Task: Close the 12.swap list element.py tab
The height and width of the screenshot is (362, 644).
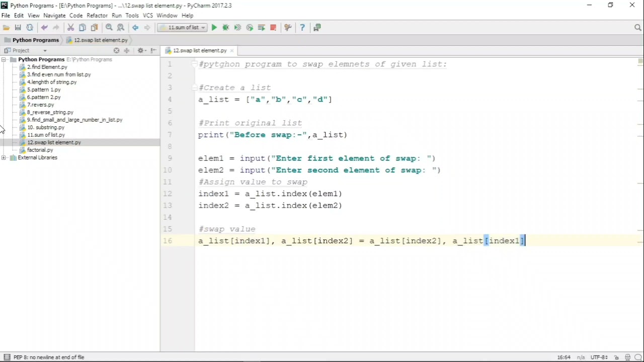Action: 231,50
